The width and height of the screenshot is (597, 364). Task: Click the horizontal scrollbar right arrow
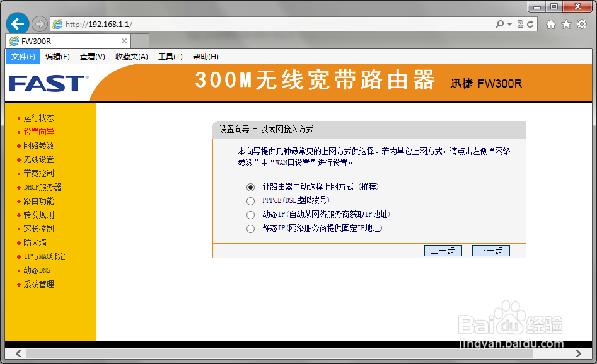[x=578, y=353]
